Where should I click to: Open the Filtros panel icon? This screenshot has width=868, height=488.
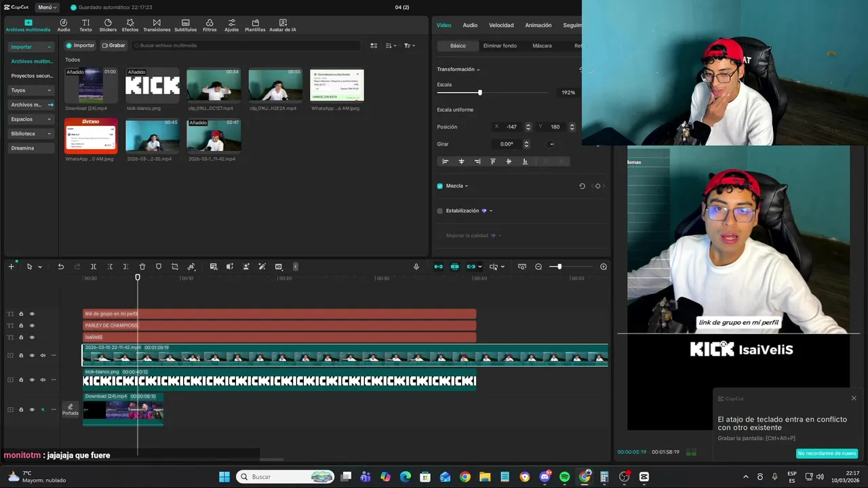click(210, 26)
